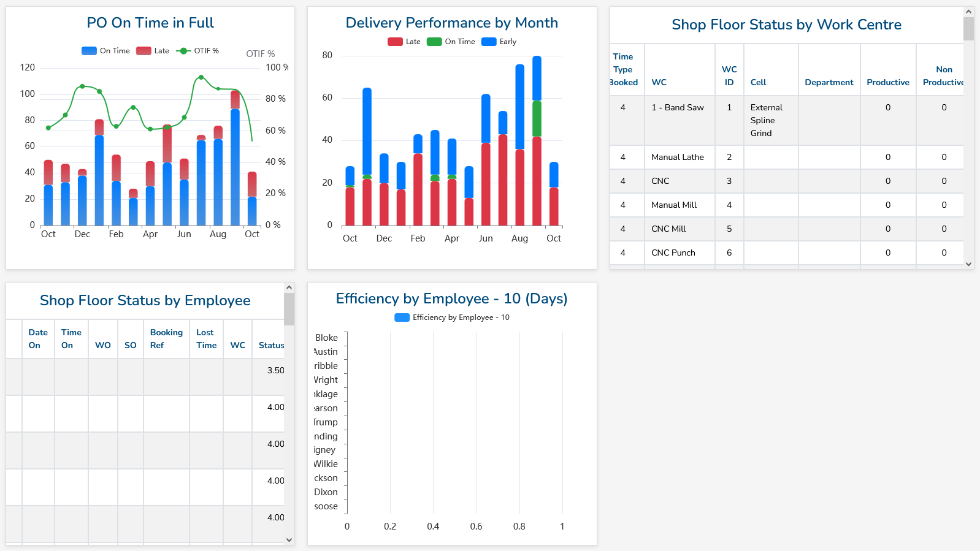Sort by WC ID column header
This screenshot has width=980, height=551.
[729, 75]
